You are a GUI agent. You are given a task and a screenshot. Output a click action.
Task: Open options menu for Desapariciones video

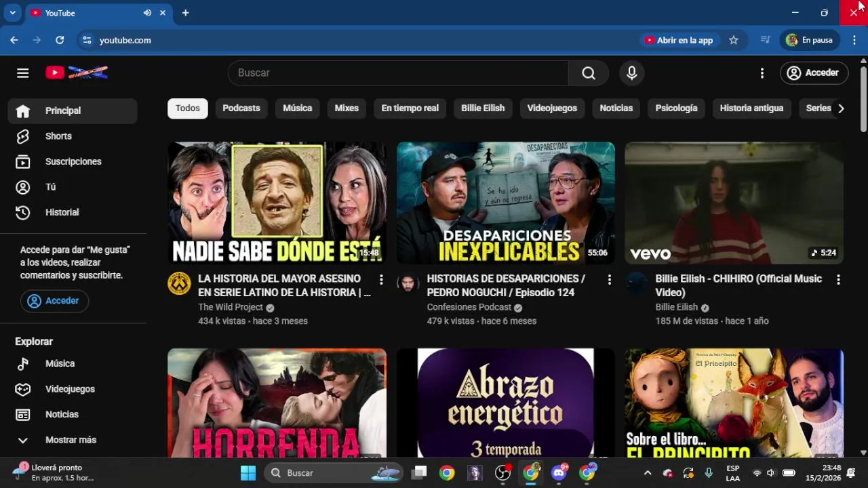tap(610, 279)
